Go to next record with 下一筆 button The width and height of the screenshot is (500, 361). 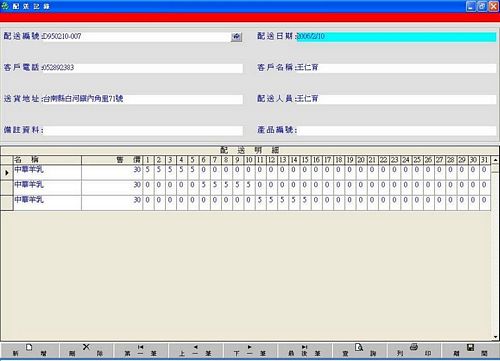(x=250, y=350)
